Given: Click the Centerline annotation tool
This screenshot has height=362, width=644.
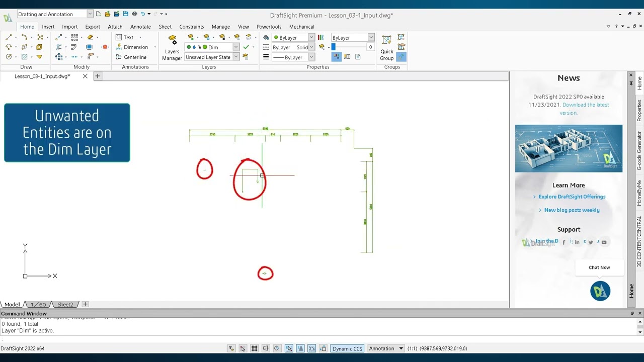Looking at the screenshot, I should 131,57.
